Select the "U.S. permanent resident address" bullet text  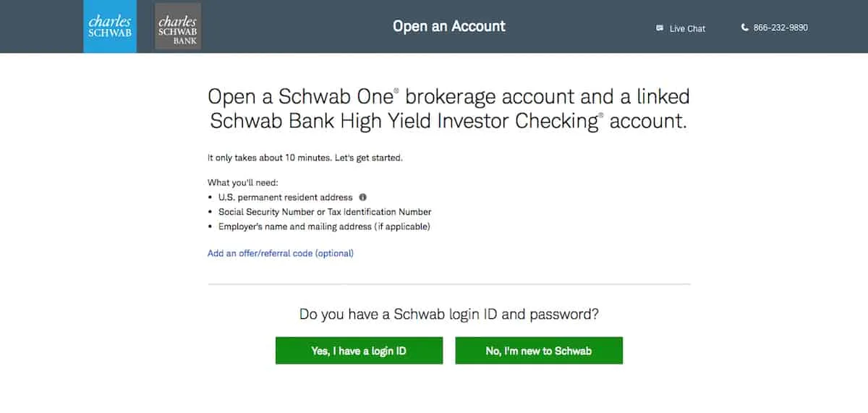point(286,197)
